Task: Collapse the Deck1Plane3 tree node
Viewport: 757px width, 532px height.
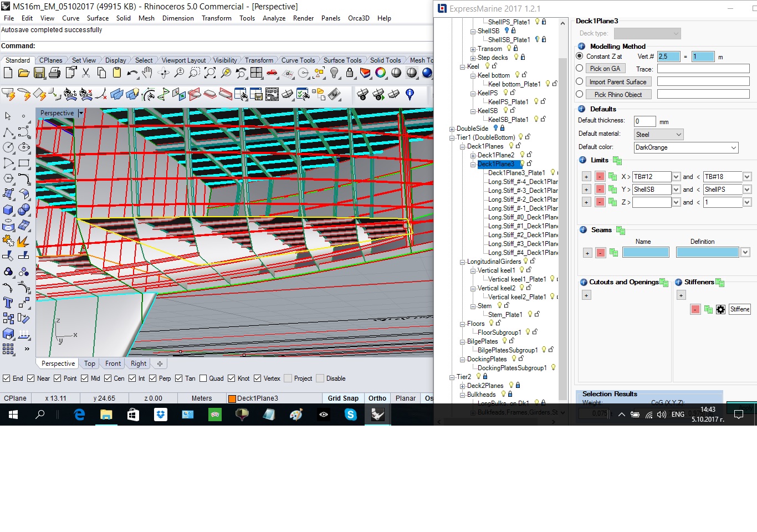Action: (x=473, y=164)
